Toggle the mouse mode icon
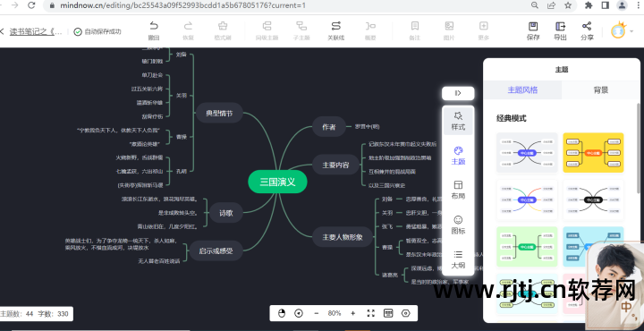Image resolution: width=644 pixels, height=331 pixels. click(x=282, y=313)
